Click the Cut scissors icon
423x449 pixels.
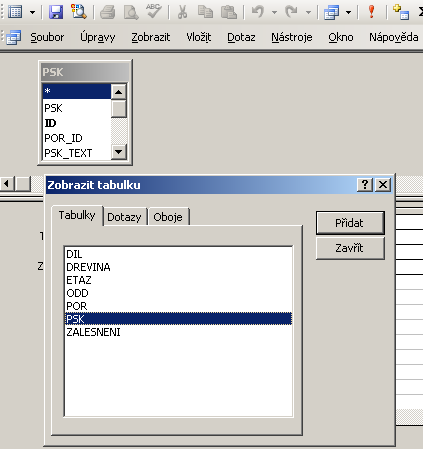tap(182, 12)
